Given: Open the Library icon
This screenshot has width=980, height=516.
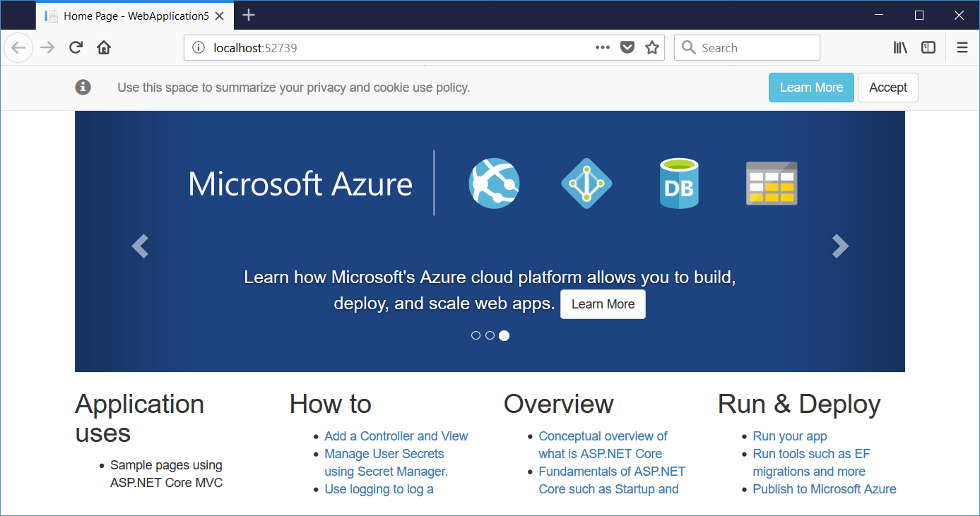Looking at the screenshot, I should 900,47.
